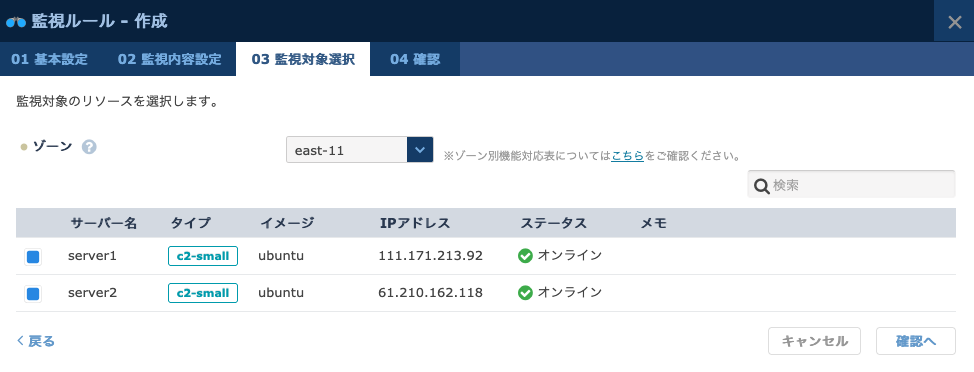The width and height of the screenshot is (974, 372).
Task: Click the c2-small badge for server1
Action: click(x=203, y=256)
